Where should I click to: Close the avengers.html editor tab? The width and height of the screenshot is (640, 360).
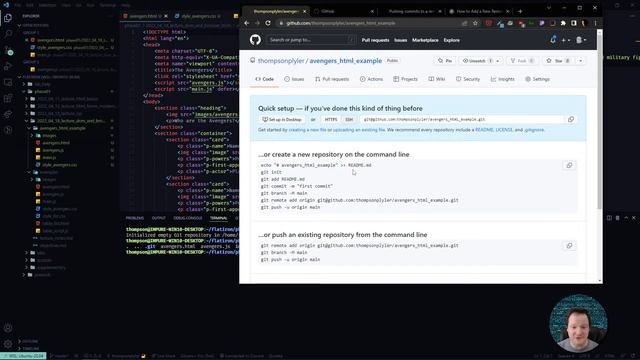click(166, 16)
